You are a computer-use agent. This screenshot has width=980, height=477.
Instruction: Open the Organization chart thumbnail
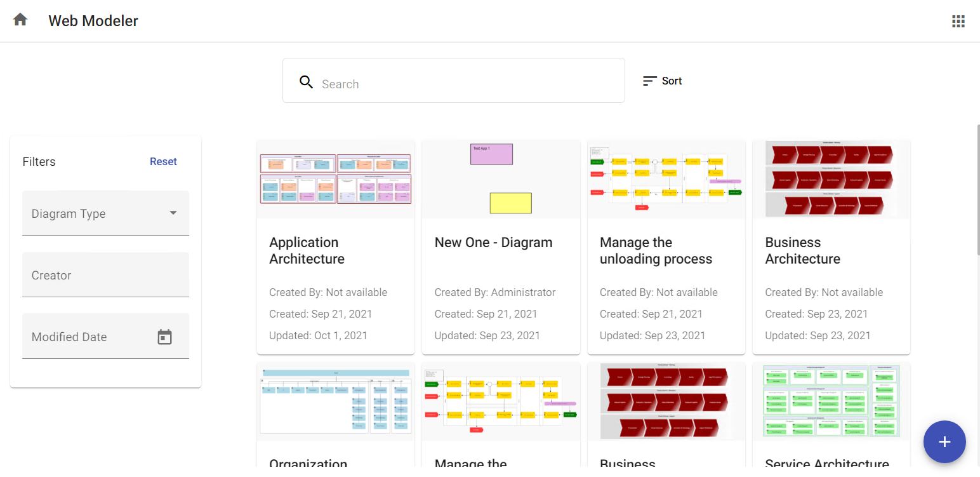tap(336, 401)
